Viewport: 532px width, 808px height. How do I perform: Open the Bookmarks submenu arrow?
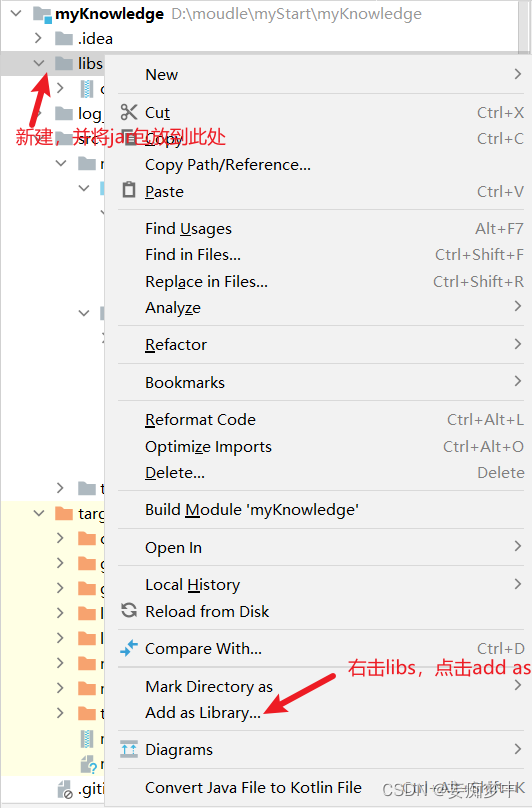(x=518, y=381)
